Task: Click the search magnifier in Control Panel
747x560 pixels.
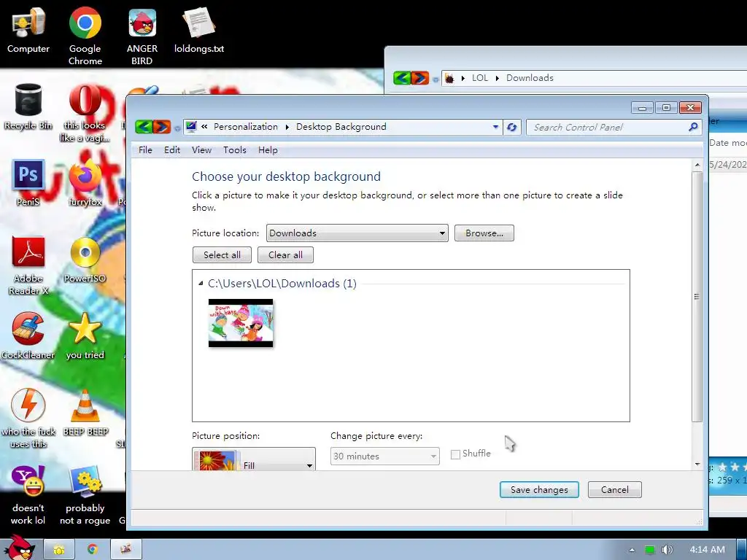Action: 693,127
